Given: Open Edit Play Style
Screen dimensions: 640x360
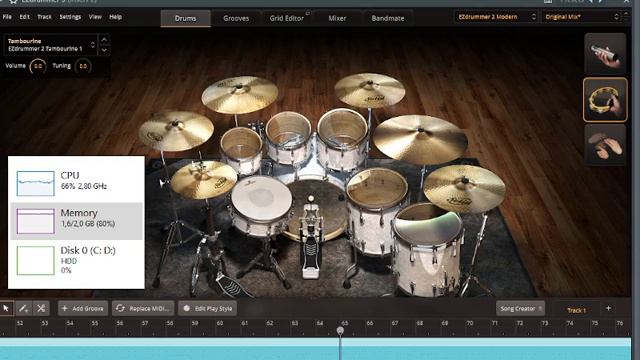Looking at the screenshot, I should pyautogui.click(x=208, y=309).
